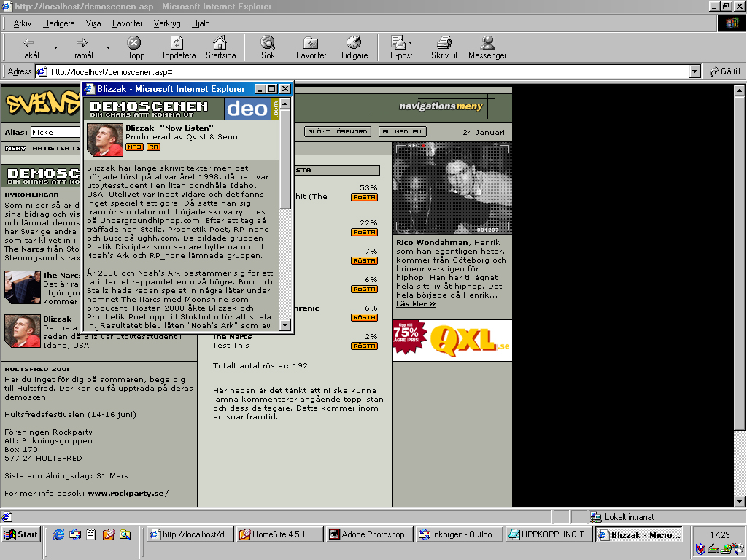Close the Blizzak popup window
The width and height of the screenshot is (747, 560).
point(285,89)
